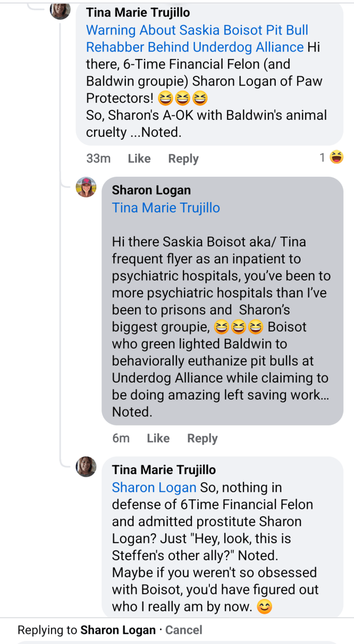The width and height of the screenshot is (354, 644).
Task: Click the top comment's Tina Marie Trujillo author name
Action: point(138,12)
